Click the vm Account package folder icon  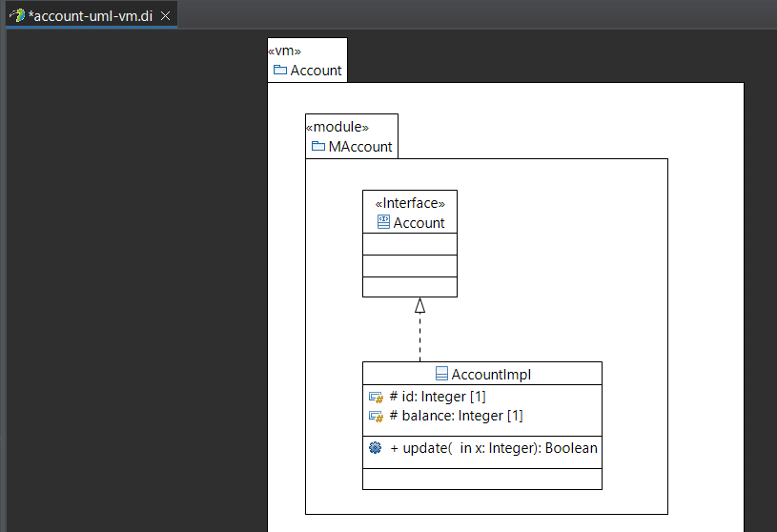click(280, 70)
